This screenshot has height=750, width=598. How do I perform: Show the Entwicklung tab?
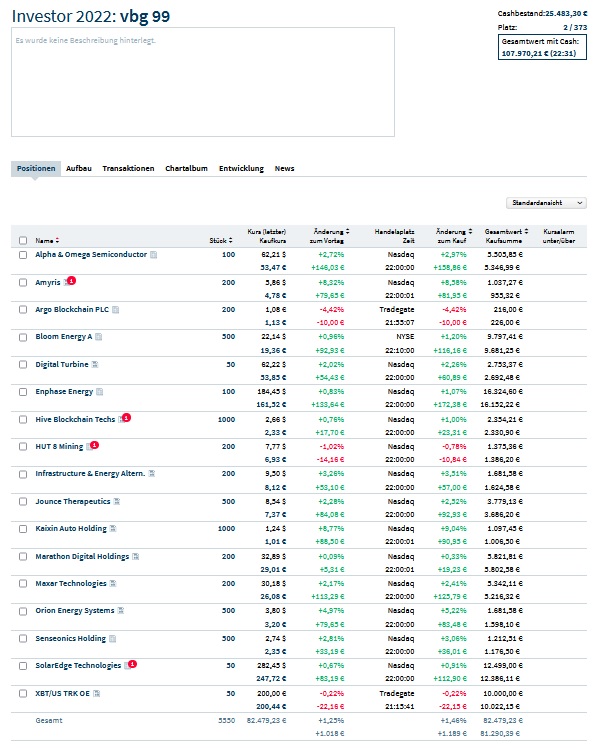[241, 169]
